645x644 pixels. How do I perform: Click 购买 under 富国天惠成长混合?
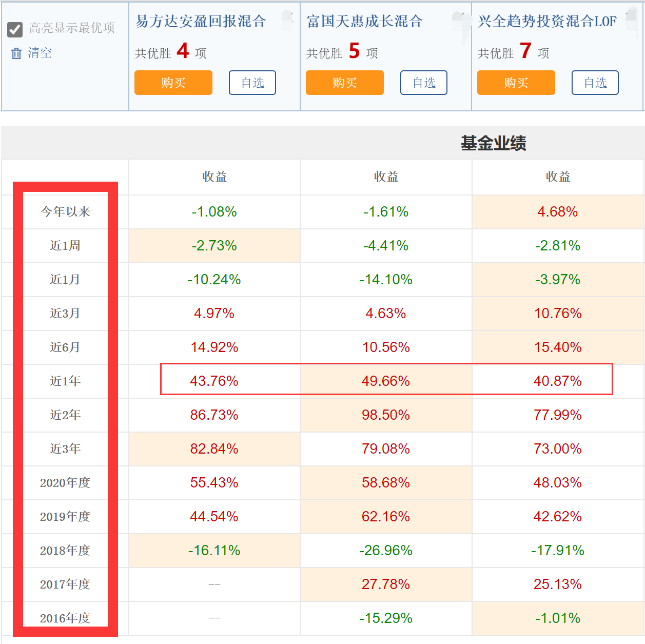[x=345, y=83]
